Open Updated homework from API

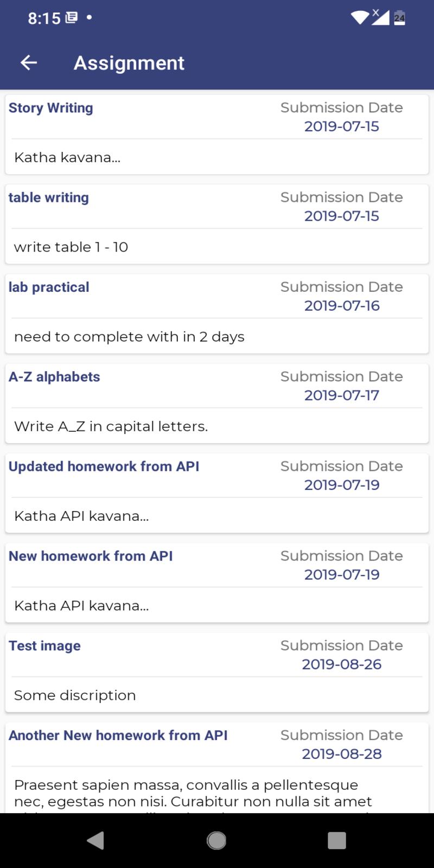pos(217,493)
